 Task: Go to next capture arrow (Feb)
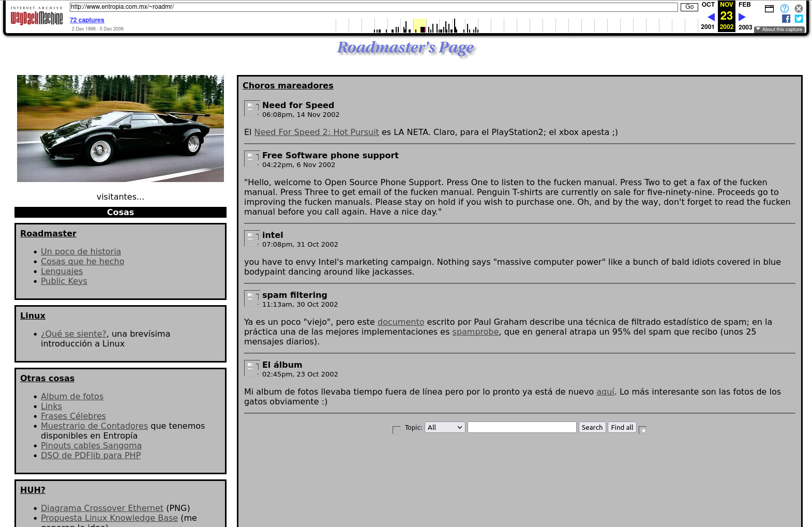pyautogui.click(x=742, y=17)
